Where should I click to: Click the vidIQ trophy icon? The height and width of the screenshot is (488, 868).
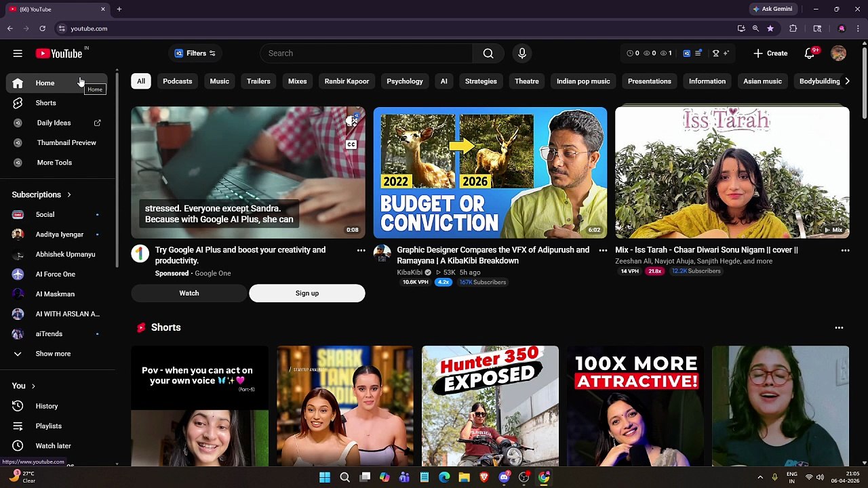coord(715,54)
